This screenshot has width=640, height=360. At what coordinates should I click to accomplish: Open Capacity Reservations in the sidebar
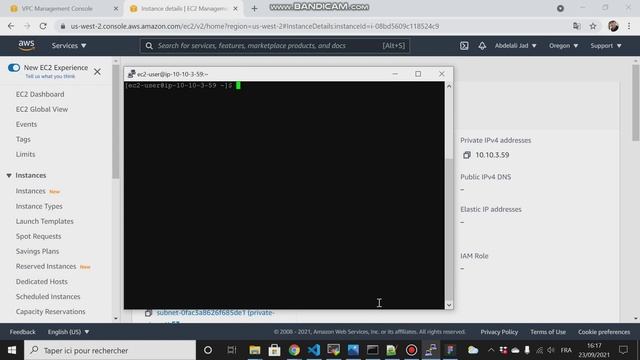pyautogui.click(x=51, y=312)
